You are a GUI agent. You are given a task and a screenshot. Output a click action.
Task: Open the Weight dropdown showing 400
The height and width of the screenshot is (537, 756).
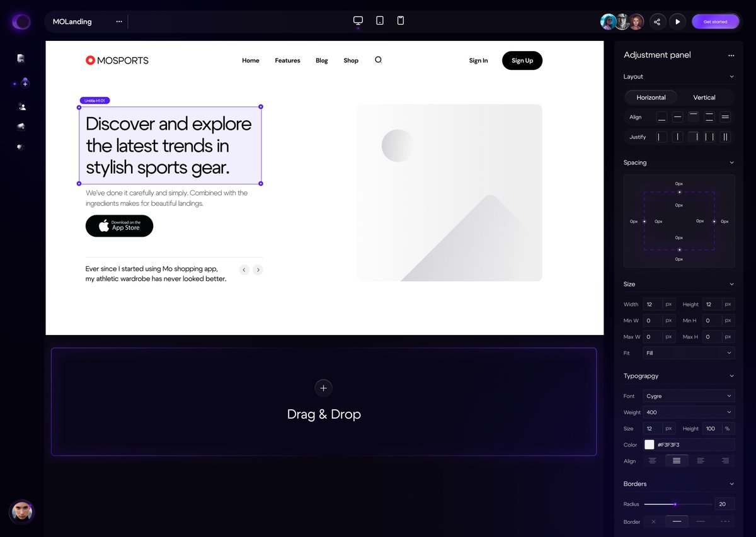(x=689, y=412)
